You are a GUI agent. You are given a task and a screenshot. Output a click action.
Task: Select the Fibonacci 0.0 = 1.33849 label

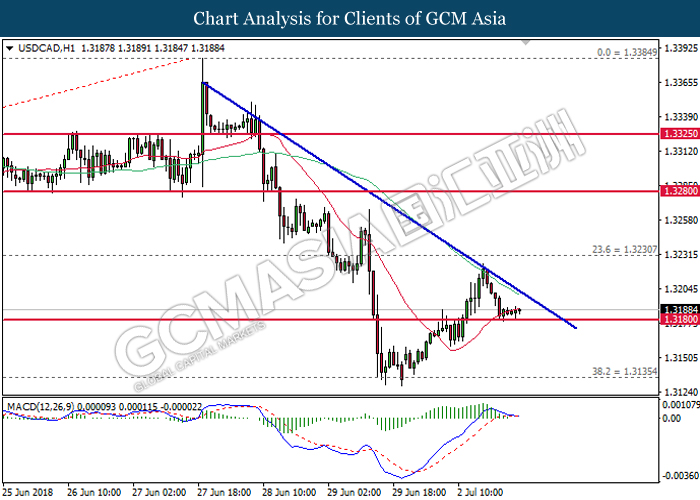coord(627,53)
